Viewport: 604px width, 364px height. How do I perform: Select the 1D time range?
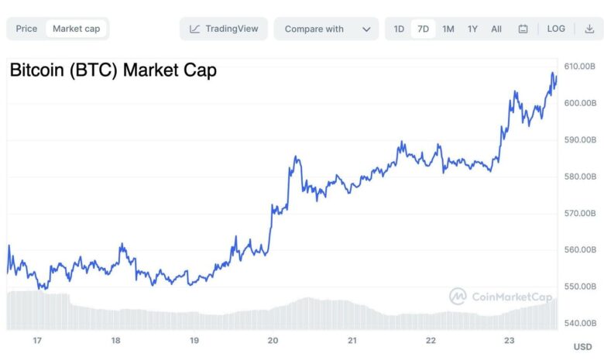(x=399, y=29)
